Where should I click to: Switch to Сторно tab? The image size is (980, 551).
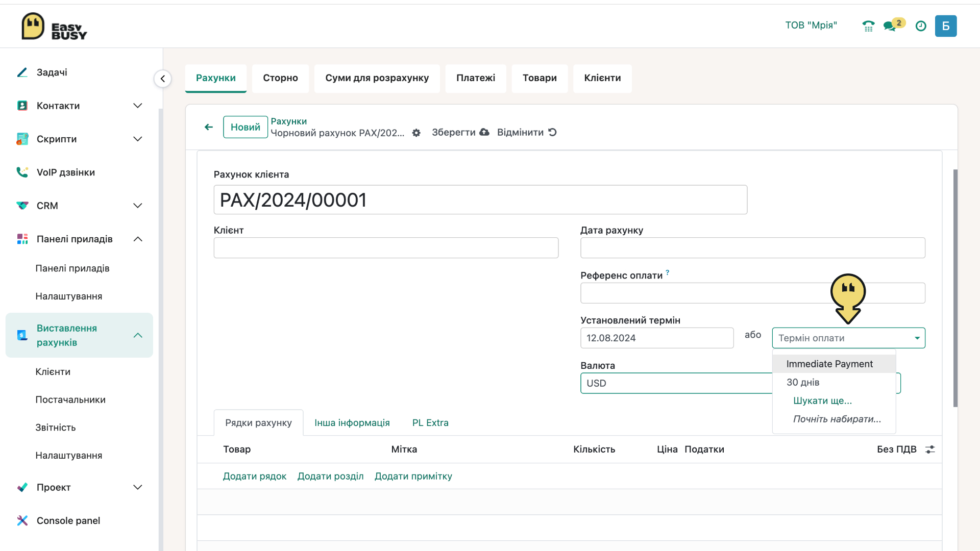click(280, 78)
